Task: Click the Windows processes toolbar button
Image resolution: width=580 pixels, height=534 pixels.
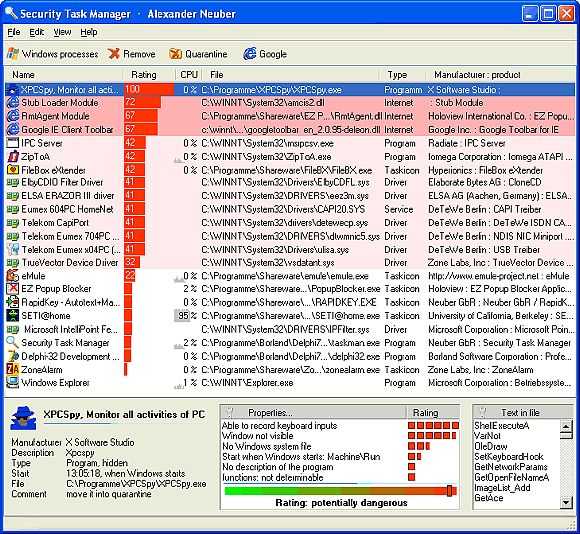Action: pyautogui.click(x=53, y=54)
